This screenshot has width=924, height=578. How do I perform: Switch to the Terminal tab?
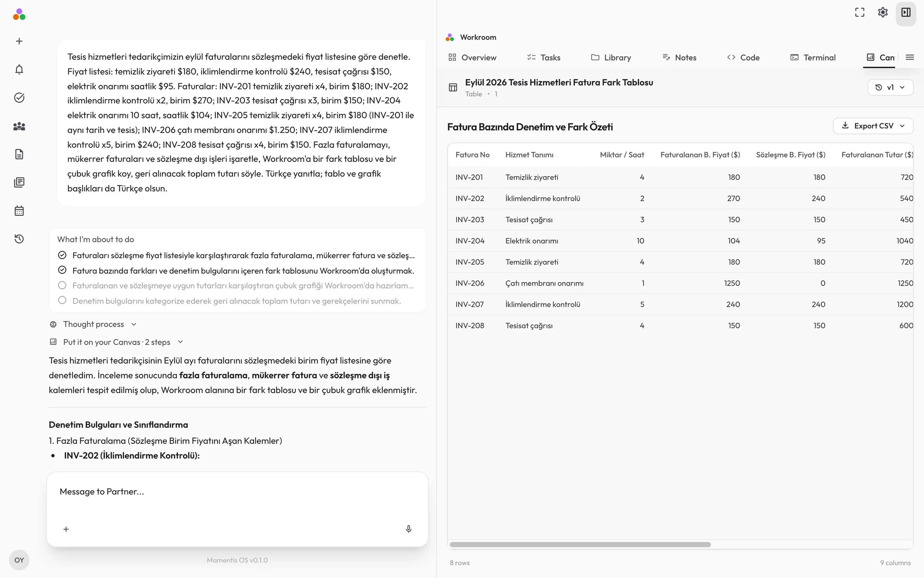(813, 57)
